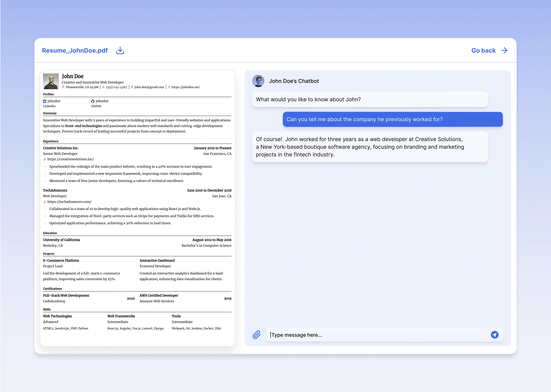
Task: Click the phone number (555) 123-4567
Action: pos(117,87)
